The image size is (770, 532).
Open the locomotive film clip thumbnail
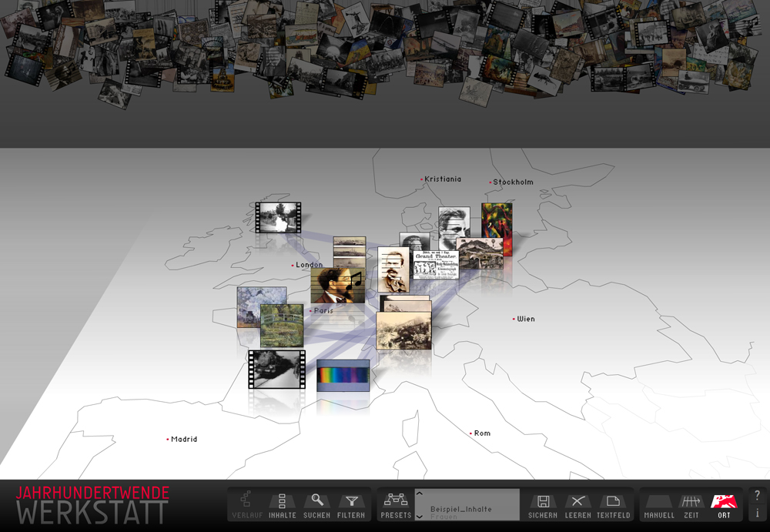[x=276, y=370]
